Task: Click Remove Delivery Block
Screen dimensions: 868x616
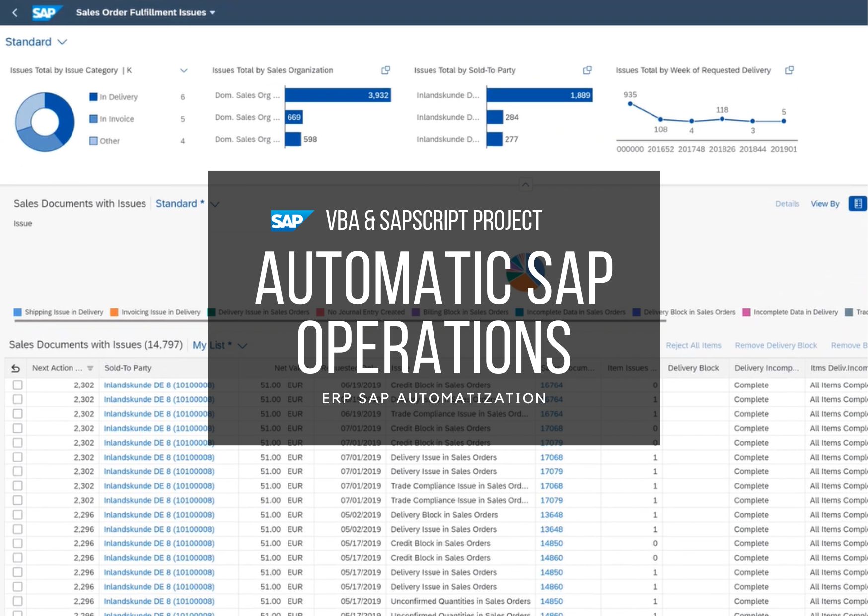Action: click(776, 345)
